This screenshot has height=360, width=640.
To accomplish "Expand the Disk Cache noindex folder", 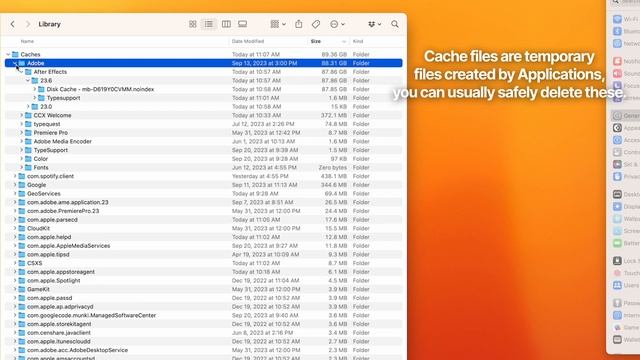I will tap(35, 89).
